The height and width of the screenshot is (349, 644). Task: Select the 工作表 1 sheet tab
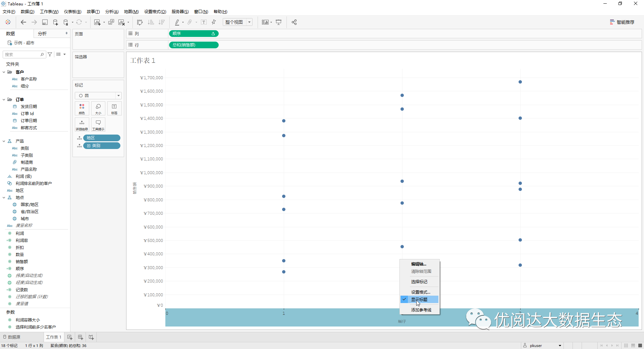click(54, 337)
